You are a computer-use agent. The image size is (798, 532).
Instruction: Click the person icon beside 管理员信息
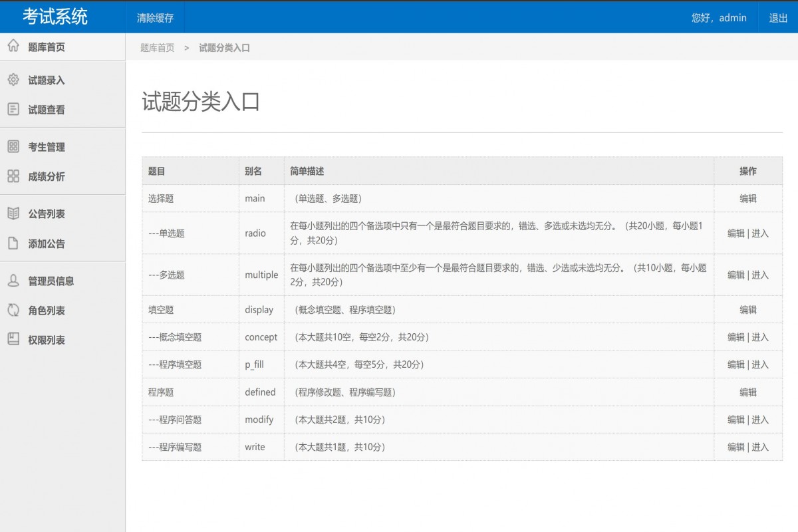coord(12,281)
